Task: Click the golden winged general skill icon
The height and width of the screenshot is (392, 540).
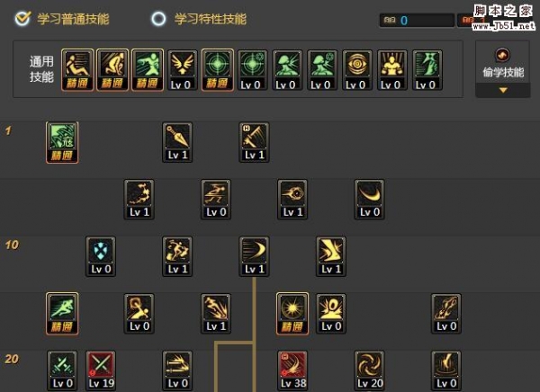Action: 182,70
